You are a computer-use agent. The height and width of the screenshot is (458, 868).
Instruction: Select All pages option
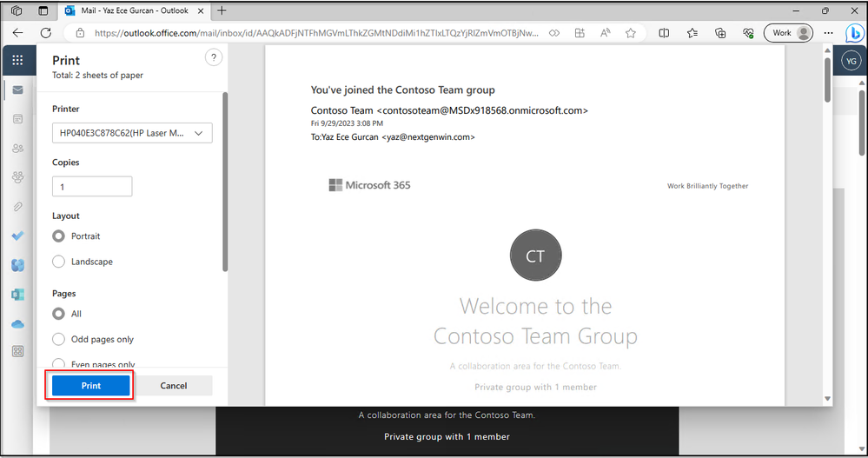[59, 314]
